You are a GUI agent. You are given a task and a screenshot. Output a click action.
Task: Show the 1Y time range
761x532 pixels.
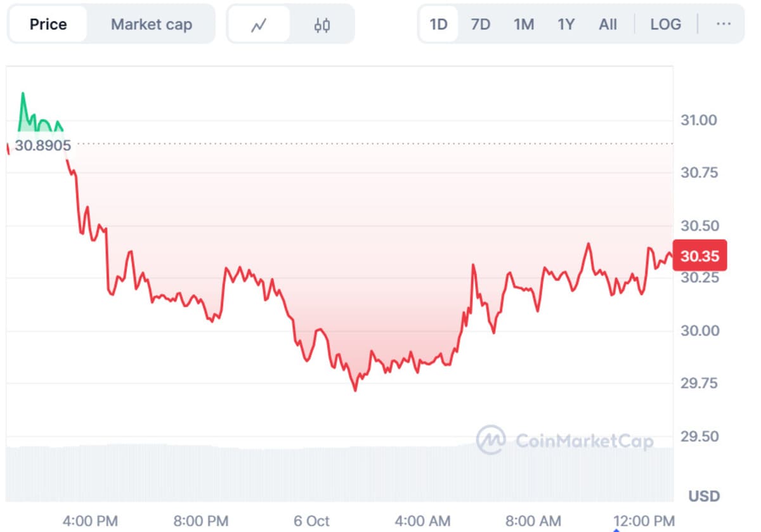click(566, 24)
